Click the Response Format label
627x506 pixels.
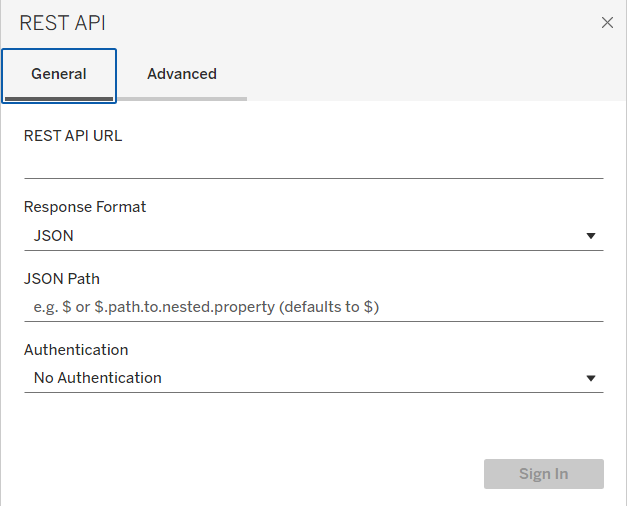point(85,207)
